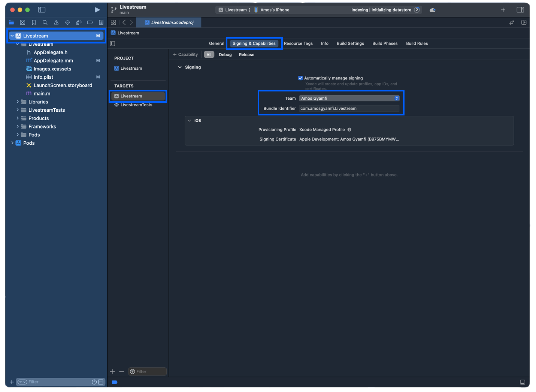The image size is (536, 392).
Task: Click the branch icon beside Livestream main
Action: pyautogui.click(x=113, y=10)
